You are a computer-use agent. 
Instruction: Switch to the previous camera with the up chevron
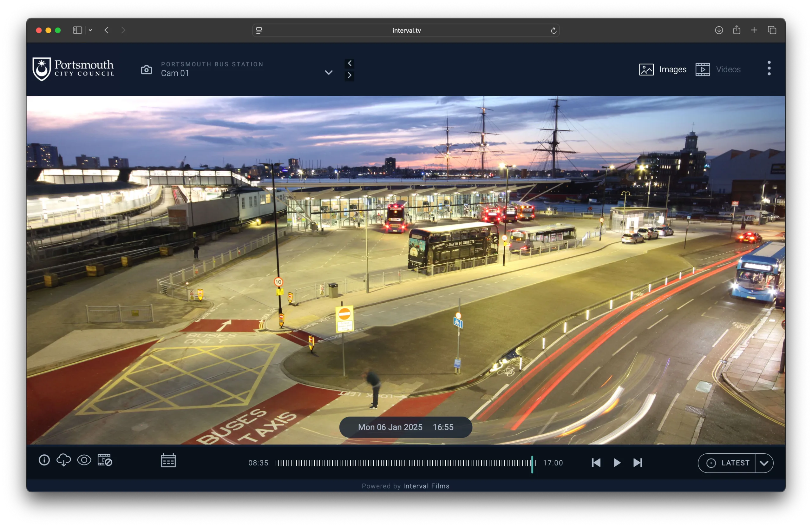coord(349,63)
